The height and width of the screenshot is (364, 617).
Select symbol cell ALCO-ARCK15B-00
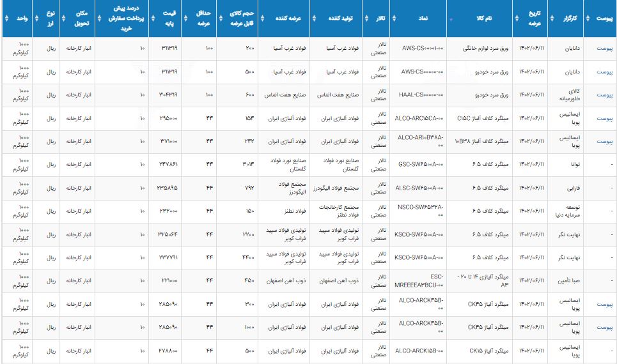click(x=419, y=351)
